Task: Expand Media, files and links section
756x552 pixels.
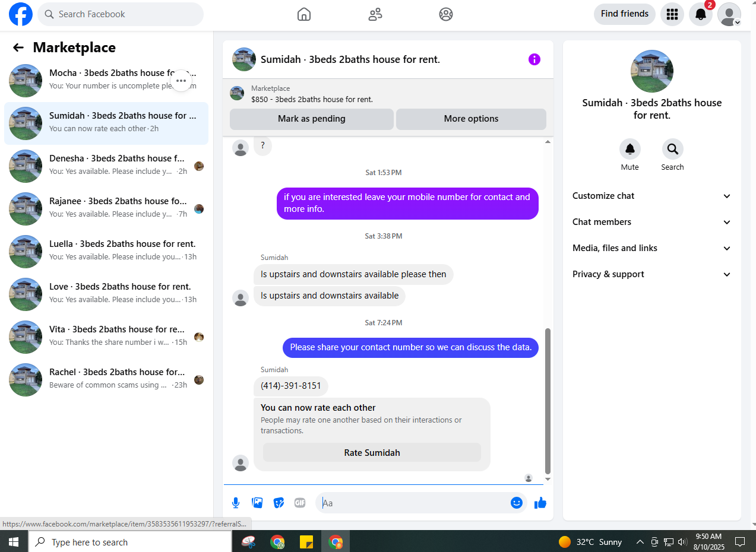Action: click(x=651, y=248)
